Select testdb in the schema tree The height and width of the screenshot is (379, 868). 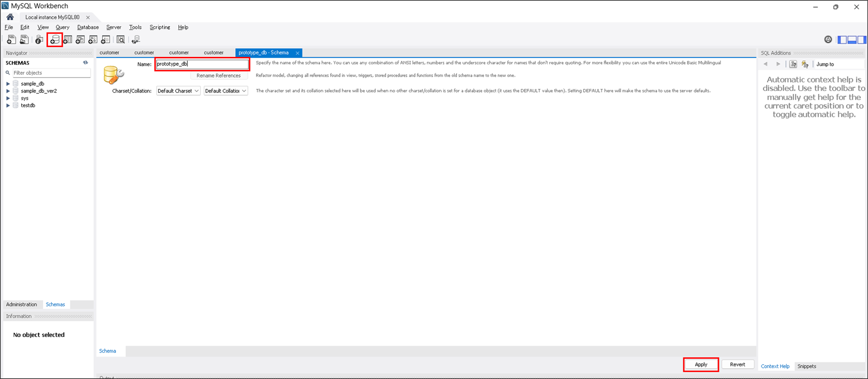pos(28,105)
